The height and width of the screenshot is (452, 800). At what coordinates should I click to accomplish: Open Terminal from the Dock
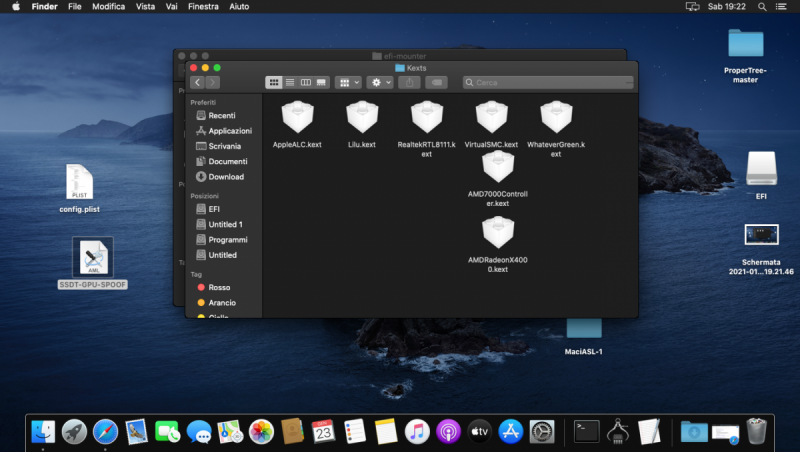coord(587,431)
